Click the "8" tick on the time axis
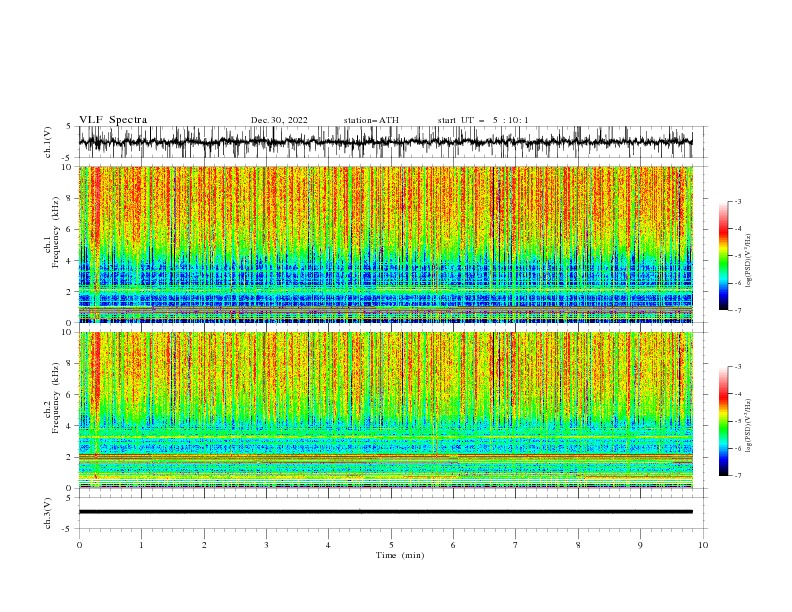792x612 pixels. (578, 545)
